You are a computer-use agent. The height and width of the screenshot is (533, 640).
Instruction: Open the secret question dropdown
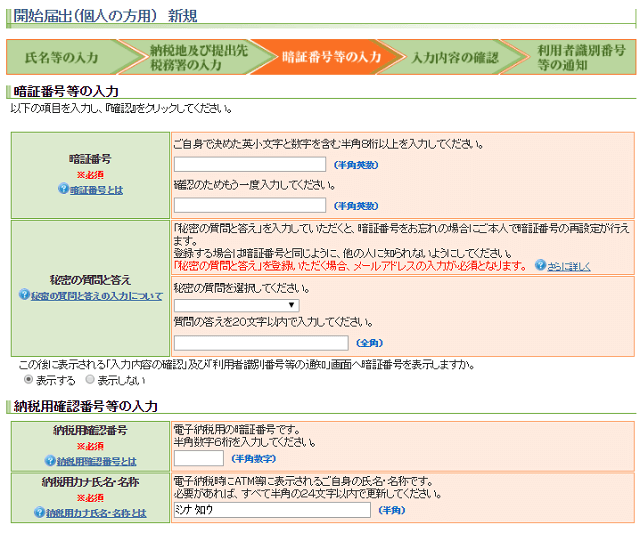tap(237, 305)
